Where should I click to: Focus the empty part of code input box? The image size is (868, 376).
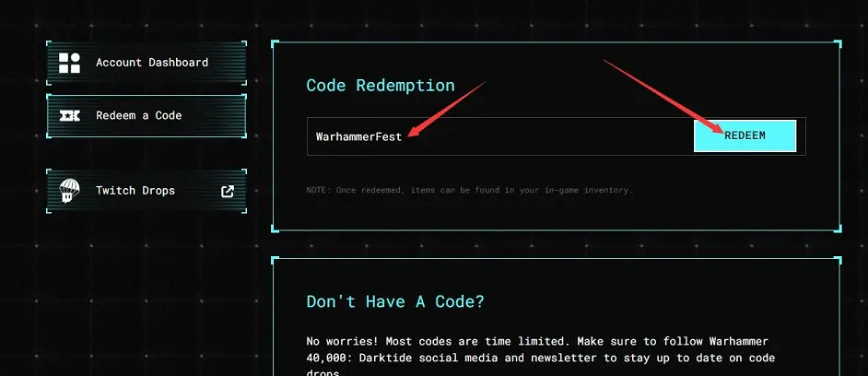tap(553, 136)
